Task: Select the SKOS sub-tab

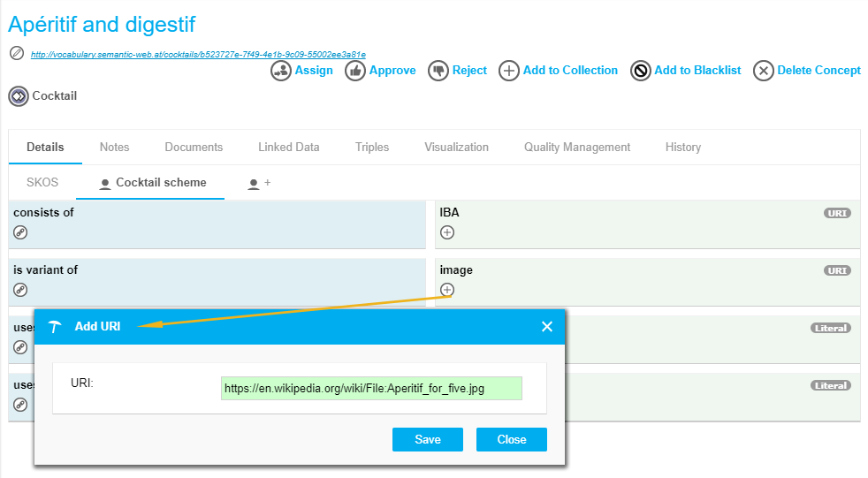Action: click(x=42, y=183)
